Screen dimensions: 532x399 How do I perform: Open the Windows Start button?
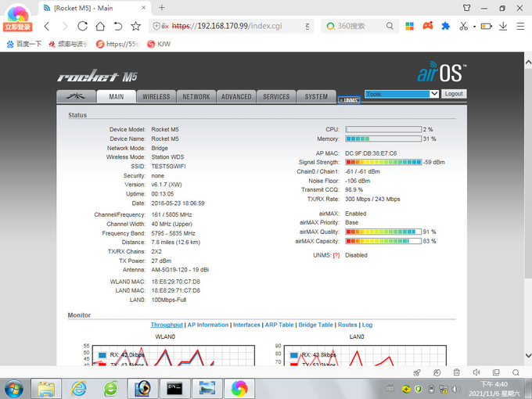14,389
